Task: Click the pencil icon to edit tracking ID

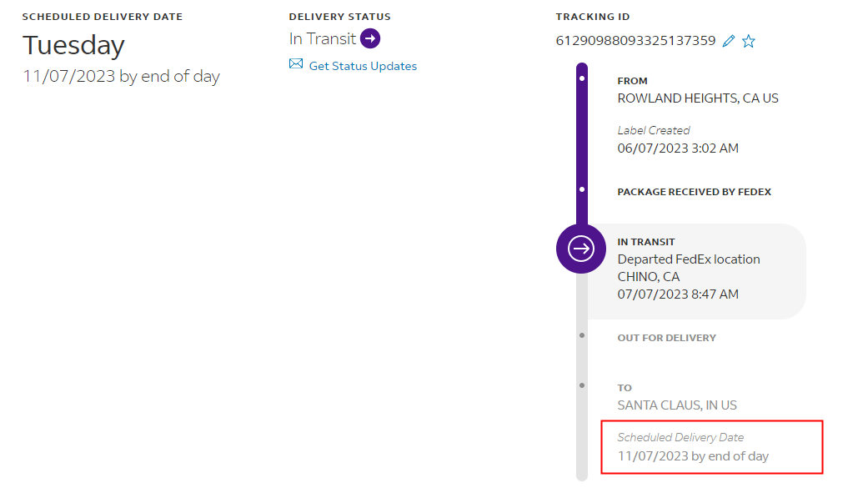Action: click(729, 41)
